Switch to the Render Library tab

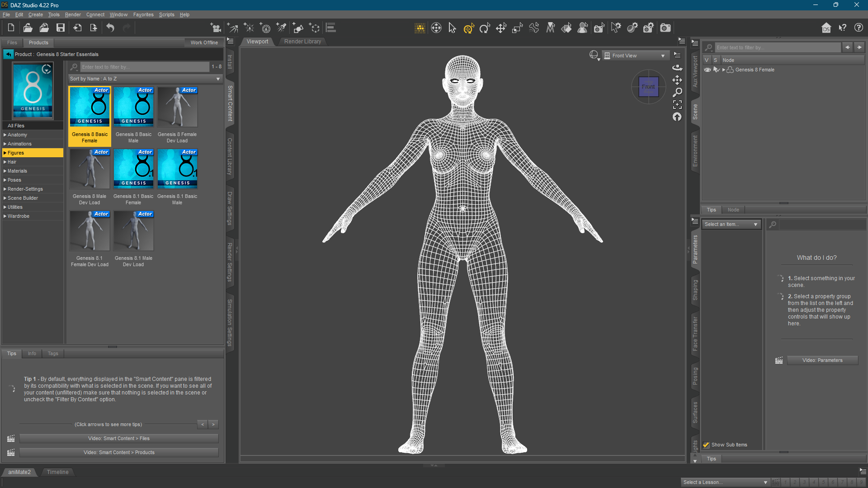point(302,42)
